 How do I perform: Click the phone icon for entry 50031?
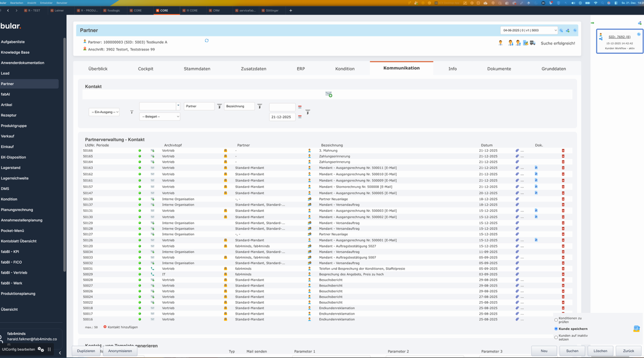click(x=152, y=269)
